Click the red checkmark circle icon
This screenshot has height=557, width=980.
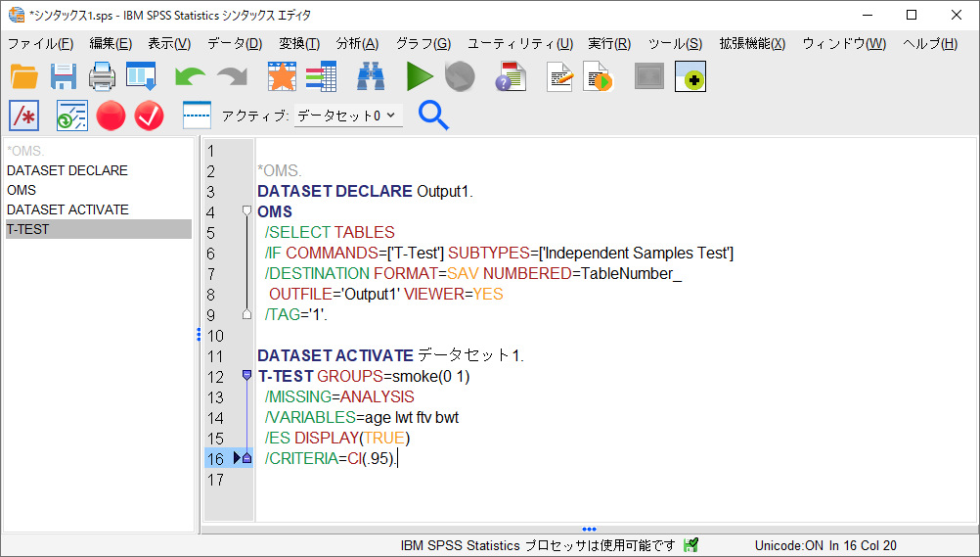pyautogui.click(x=149, y=116)
